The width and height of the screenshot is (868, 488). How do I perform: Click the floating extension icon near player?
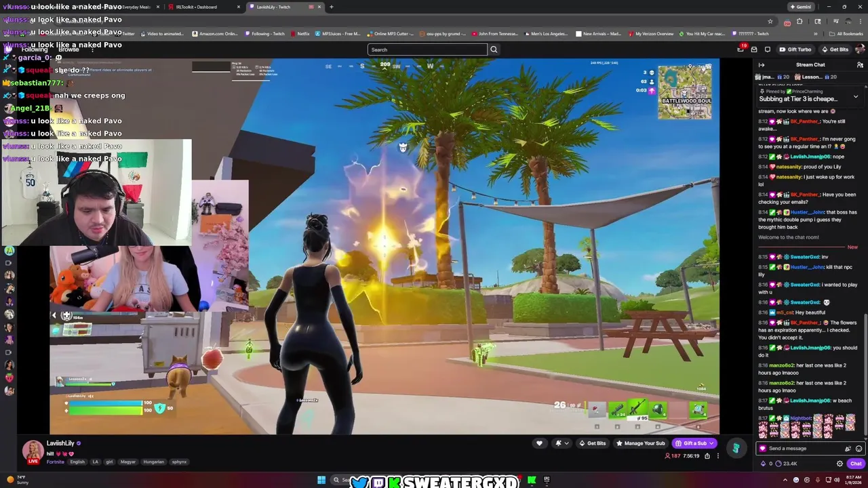[x=736, y=448]
